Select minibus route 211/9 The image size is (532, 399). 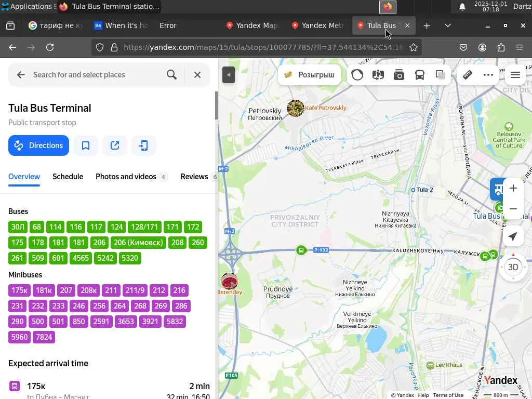tap(135, 290)
